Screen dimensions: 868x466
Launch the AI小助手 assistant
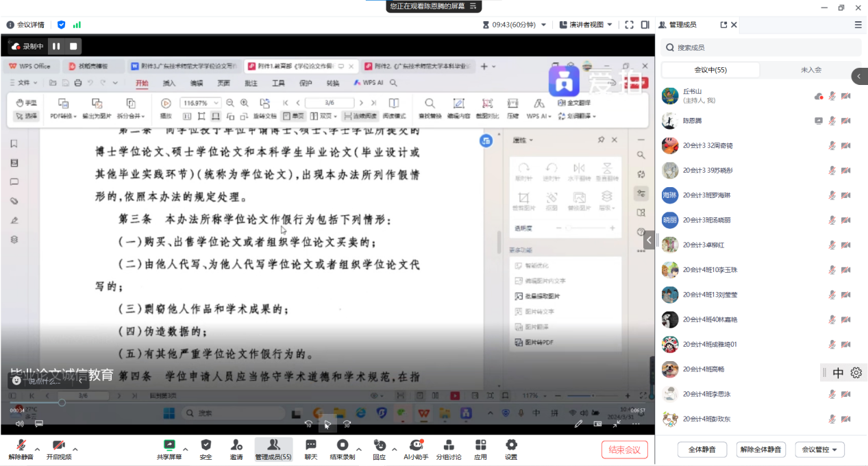[416, 448]
